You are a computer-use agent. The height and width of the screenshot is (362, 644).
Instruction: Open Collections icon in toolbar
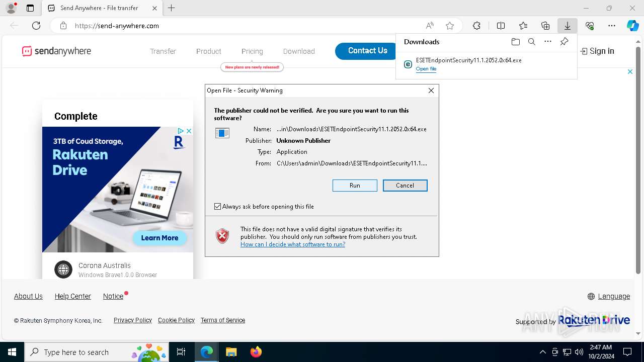(545, 26)
